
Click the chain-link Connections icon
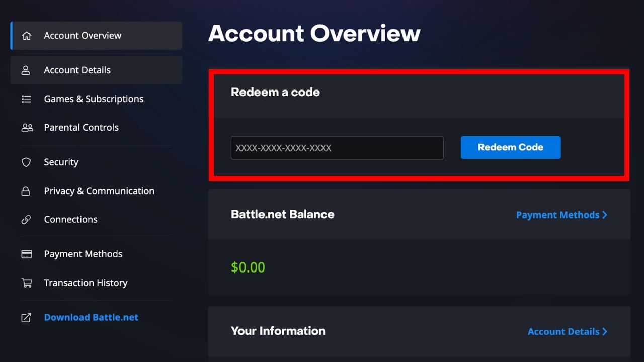coord(26,220)
